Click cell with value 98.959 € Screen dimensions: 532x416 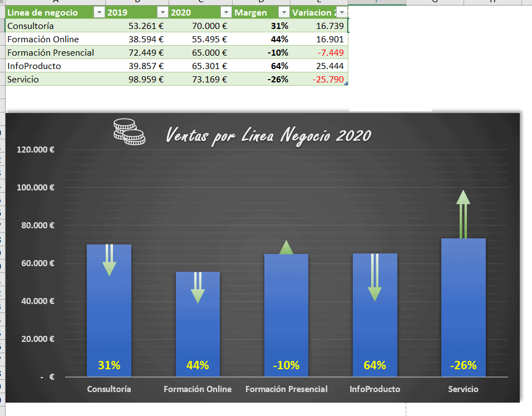click(x=137, y=79)
